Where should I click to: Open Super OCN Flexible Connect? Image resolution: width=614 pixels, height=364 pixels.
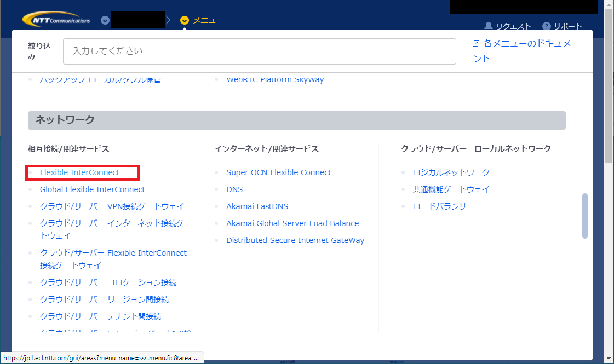[x=278, y=172]
